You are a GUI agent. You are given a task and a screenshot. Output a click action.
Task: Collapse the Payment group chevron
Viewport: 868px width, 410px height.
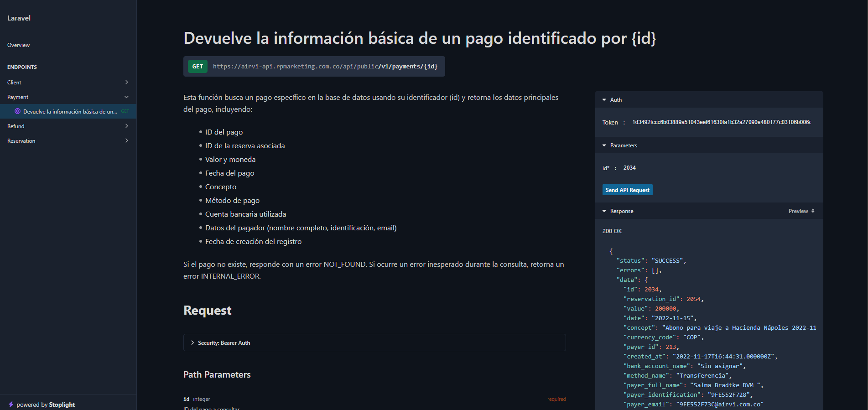tap(126, 97)
